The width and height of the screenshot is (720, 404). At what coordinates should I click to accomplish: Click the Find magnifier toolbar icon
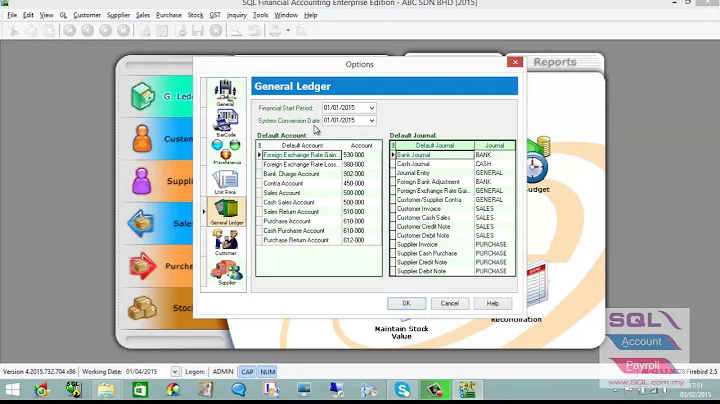point(236,31)
